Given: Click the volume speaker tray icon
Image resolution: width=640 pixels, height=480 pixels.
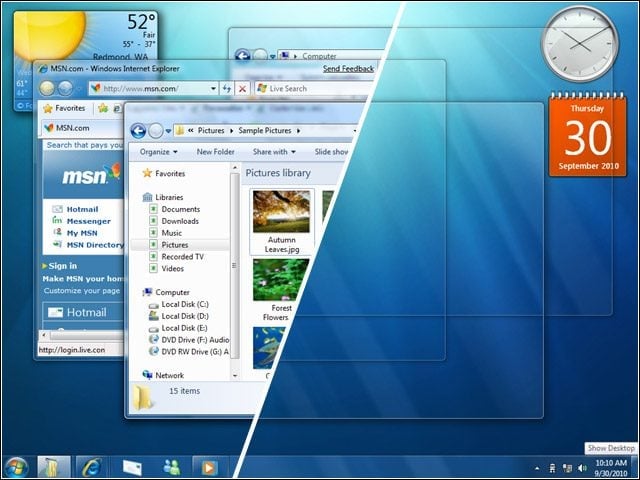Looking at the screenshot, I should [582, 468].
